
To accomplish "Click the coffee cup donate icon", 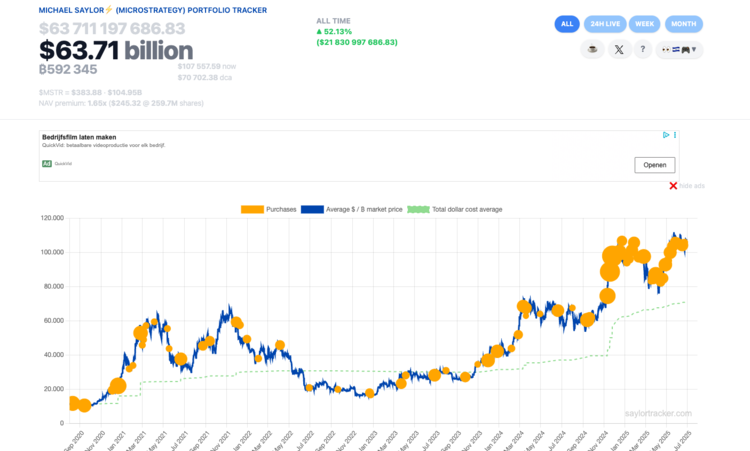I will point(592,49).
